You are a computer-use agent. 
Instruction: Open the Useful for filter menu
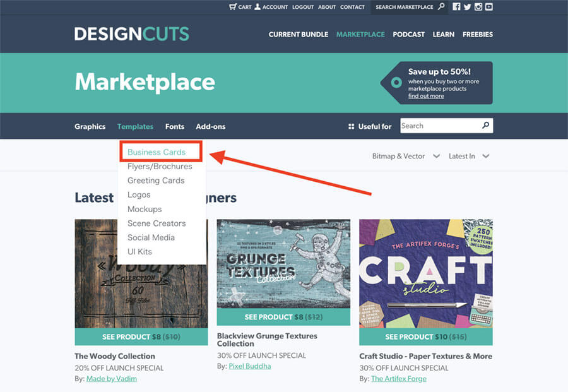[374, 126]
